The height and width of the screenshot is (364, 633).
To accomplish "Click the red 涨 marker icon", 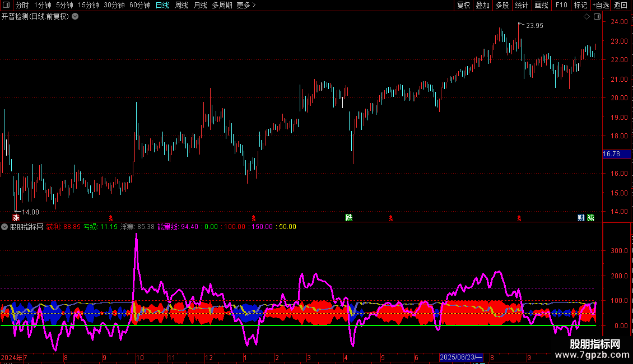I will 16,218.
